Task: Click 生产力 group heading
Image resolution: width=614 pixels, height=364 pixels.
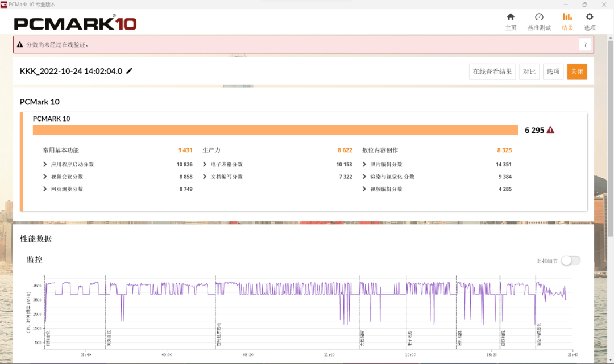Action: (x=211, y=150)
